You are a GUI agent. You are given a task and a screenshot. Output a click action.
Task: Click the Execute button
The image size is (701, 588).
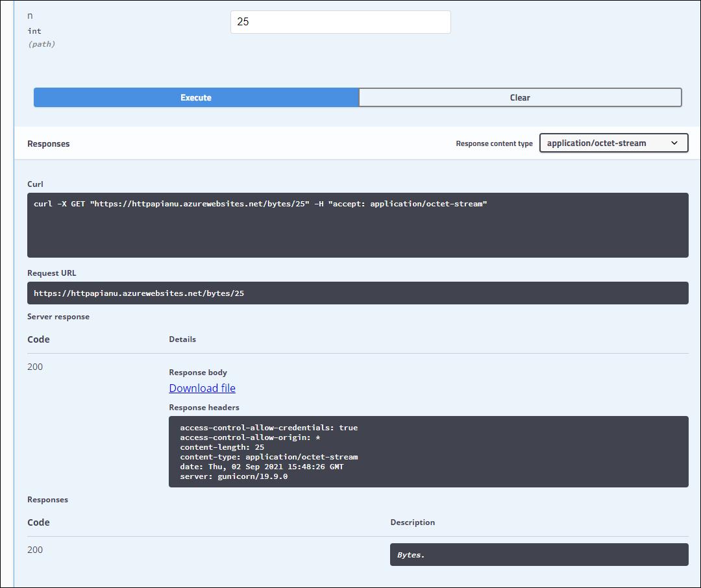coord(195,97)
